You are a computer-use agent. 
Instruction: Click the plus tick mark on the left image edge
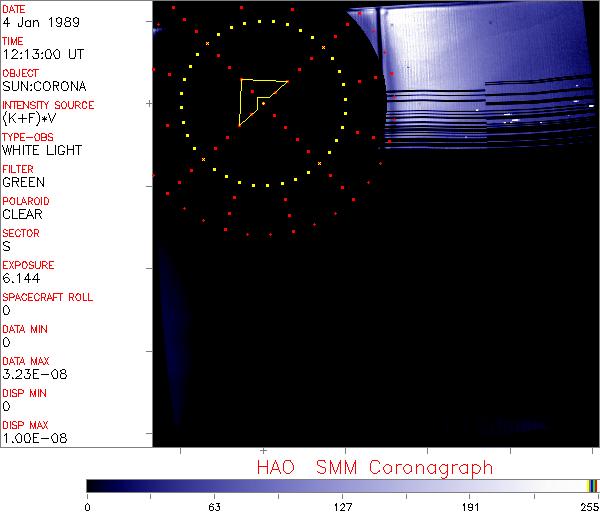pos(150,103)
